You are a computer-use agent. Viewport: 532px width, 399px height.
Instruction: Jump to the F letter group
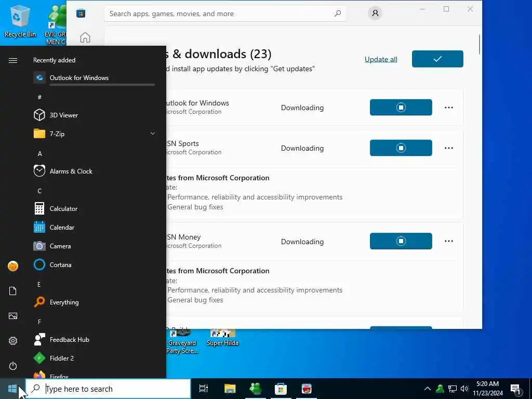tap(39, 322)
